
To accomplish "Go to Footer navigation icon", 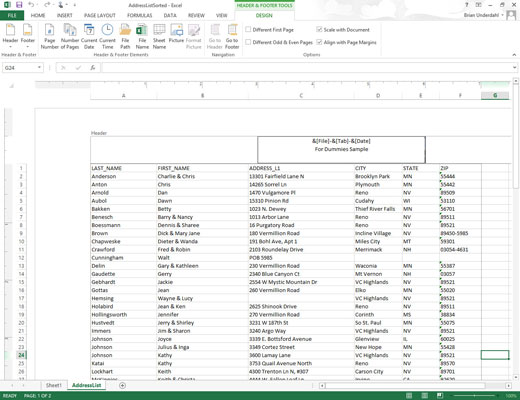I will 232,37.
